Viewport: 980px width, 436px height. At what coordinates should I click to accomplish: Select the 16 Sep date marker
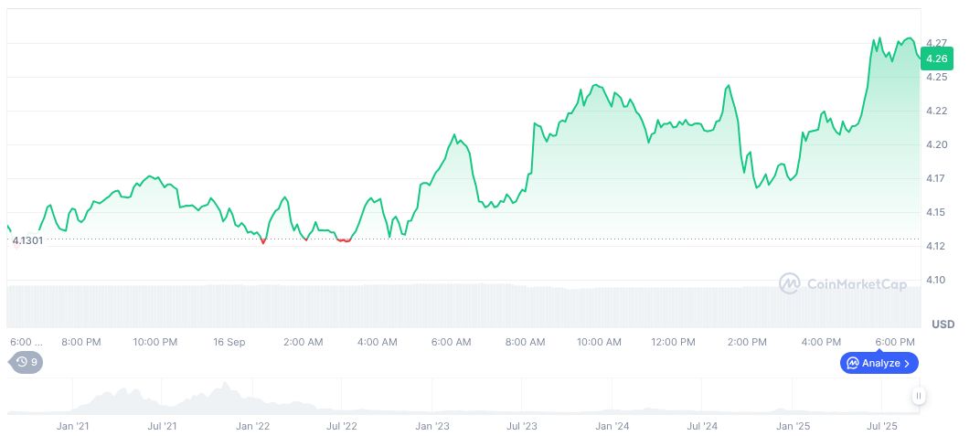229,342
